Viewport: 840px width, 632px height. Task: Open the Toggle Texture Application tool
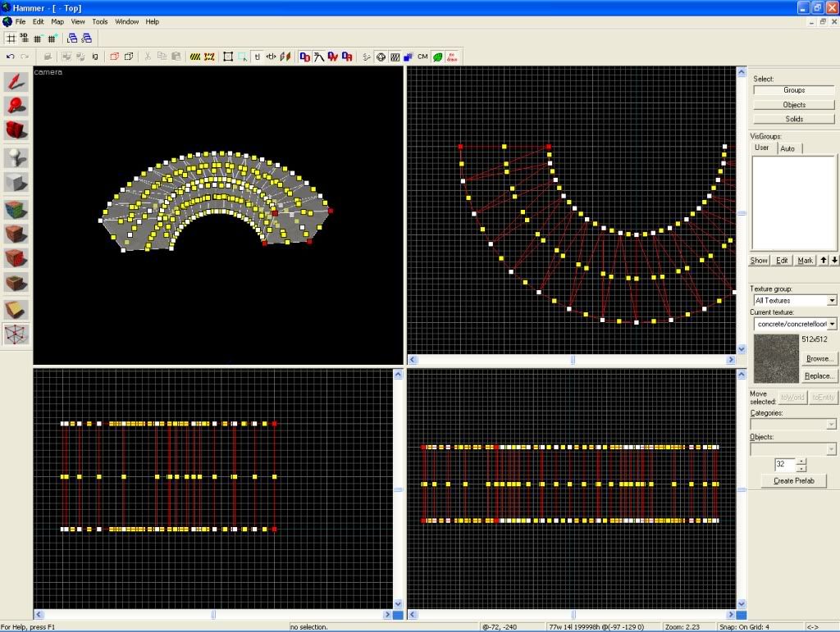click(16, 210)
